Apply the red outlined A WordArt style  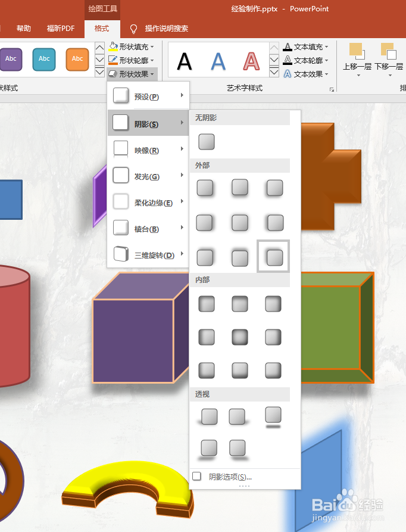(x=251, y=61)
